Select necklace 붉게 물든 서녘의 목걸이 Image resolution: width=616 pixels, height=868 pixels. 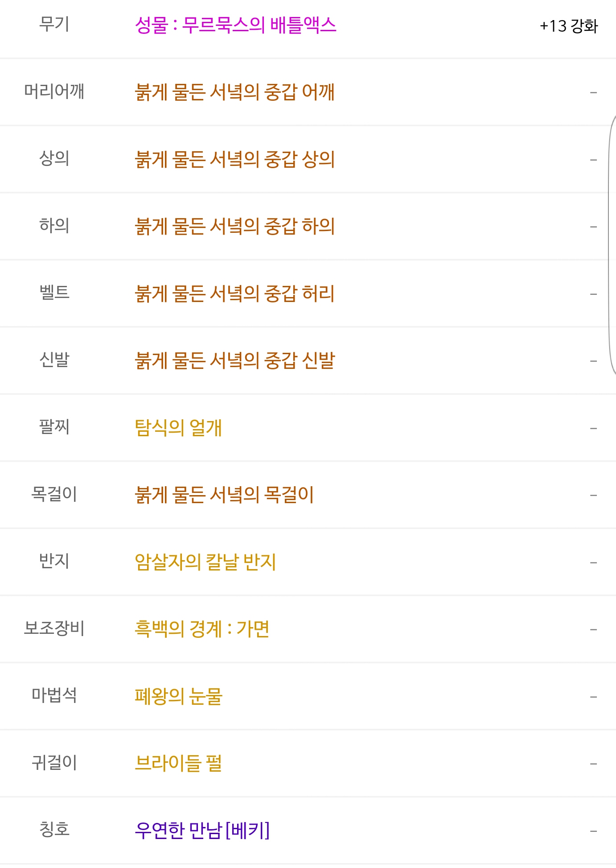[x=225, y=495]
